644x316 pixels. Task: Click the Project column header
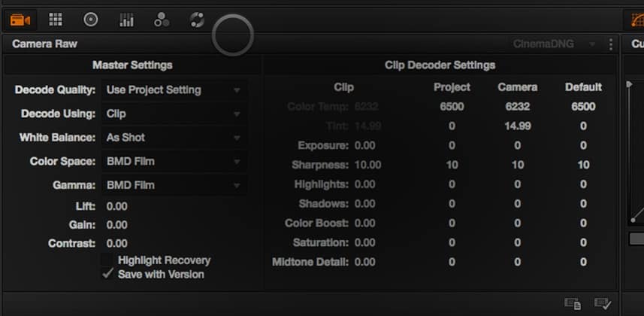[x=452, y=87]
